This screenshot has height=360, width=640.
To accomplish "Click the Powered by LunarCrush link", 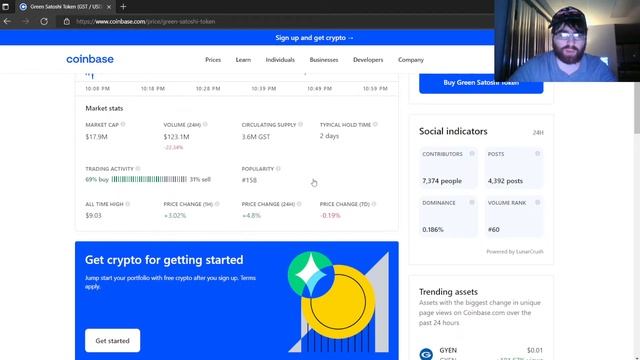I will (515, 251).
